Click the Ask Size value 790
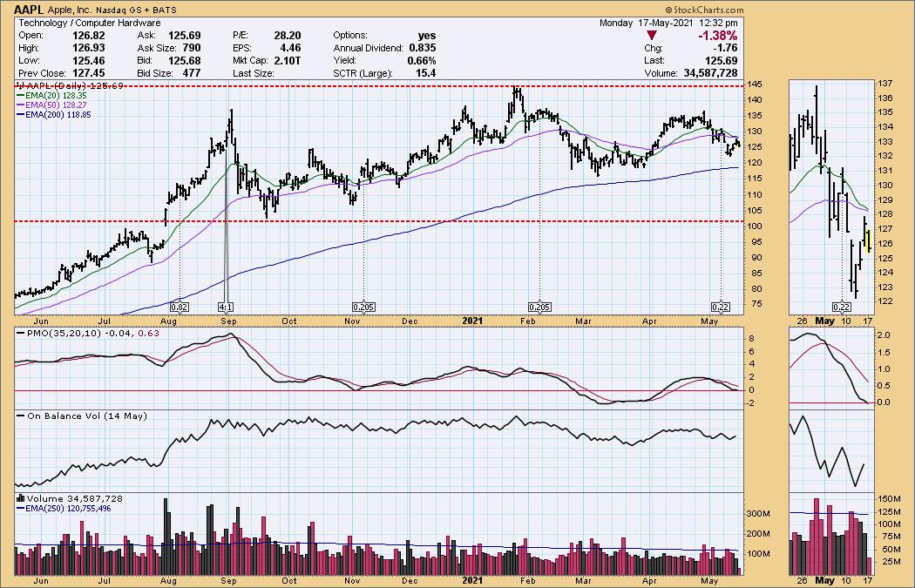 [x=192, y=48]
